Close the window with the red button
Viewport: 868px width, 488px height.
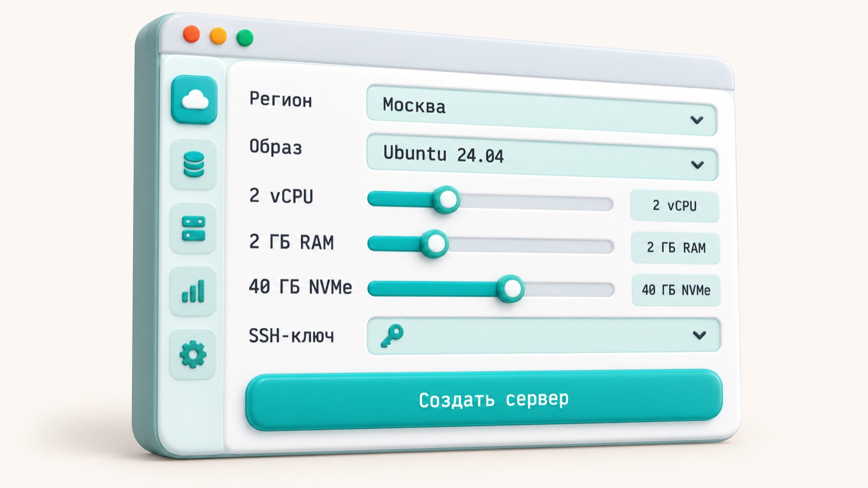(x=192, y=34)
